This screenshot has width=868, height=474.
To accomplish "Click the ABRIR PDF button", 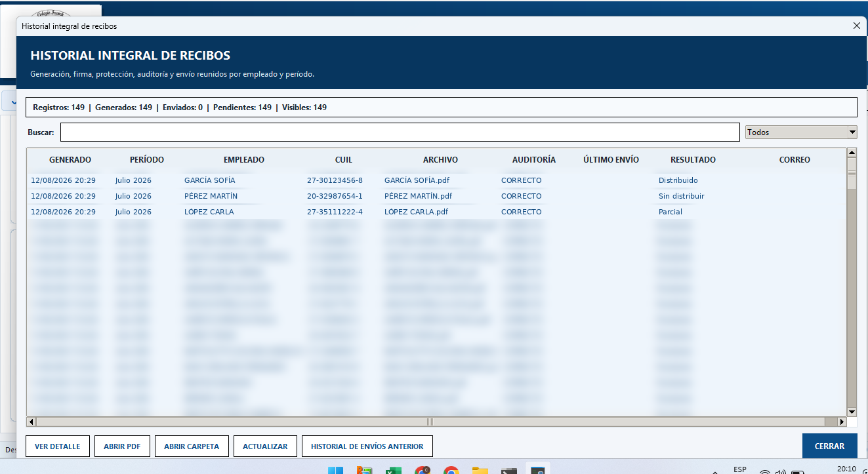I will 122,446.
